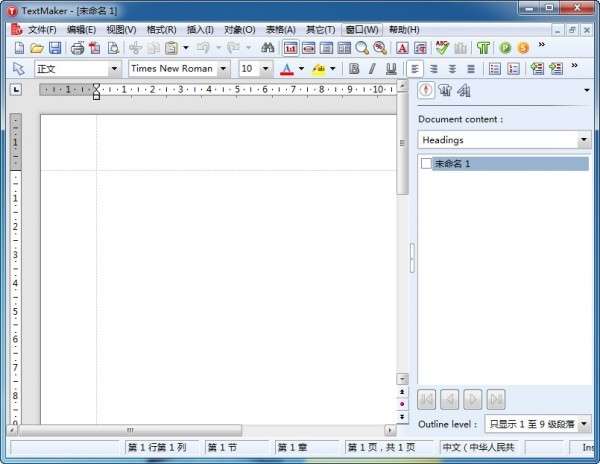
Task: Open the folder icon to open file
Action: [x=37, y=48]
